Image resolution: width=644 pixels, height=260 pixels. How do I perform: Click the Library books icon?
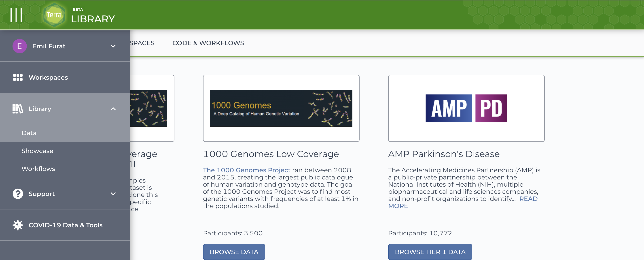tap(18, 109)
